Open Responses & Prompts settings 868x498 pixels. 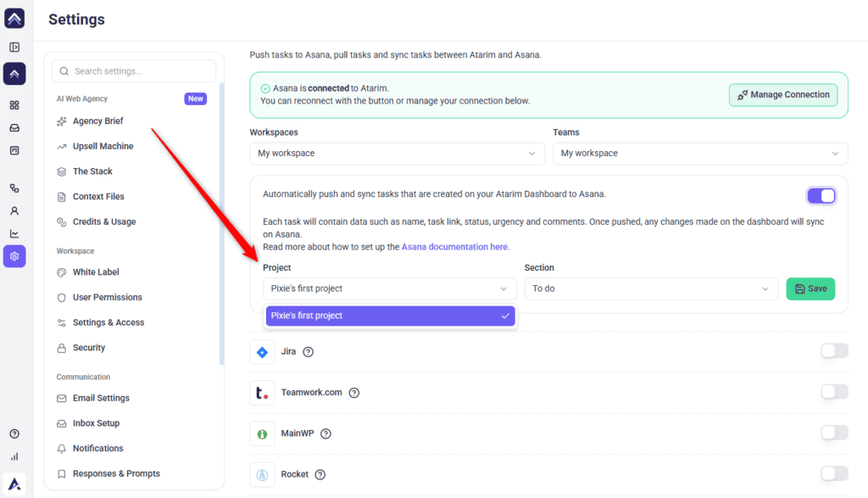116,473
